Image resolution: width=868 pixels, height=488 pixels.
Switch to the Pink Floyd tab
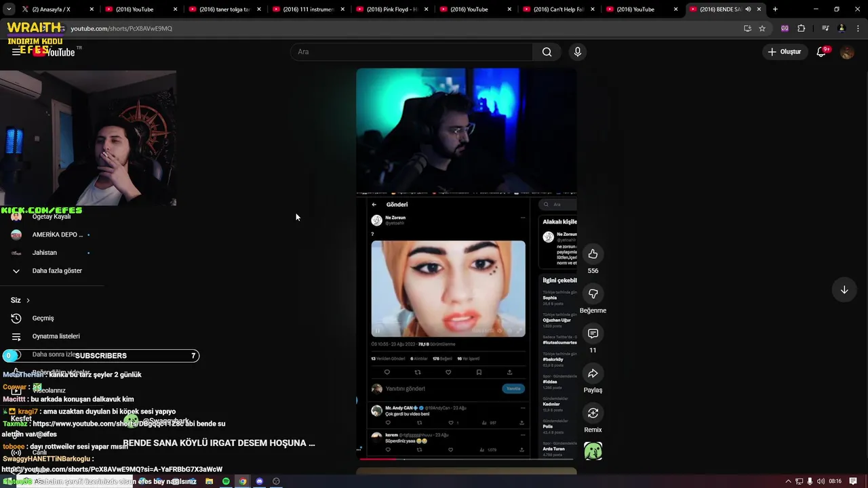click(x=391, y=9)
